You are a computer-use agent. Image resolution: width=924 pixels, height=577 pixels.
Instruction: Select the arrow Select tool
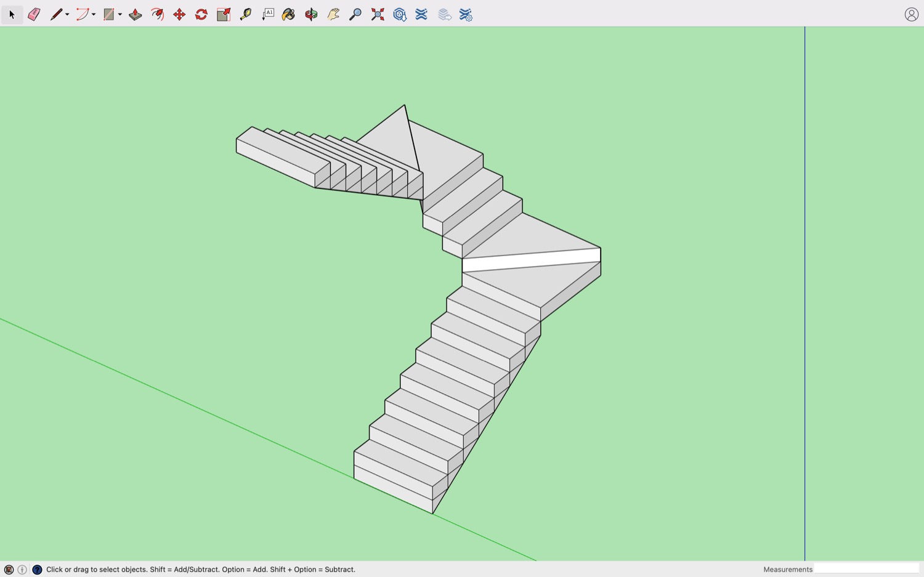[x=12, y=14]
